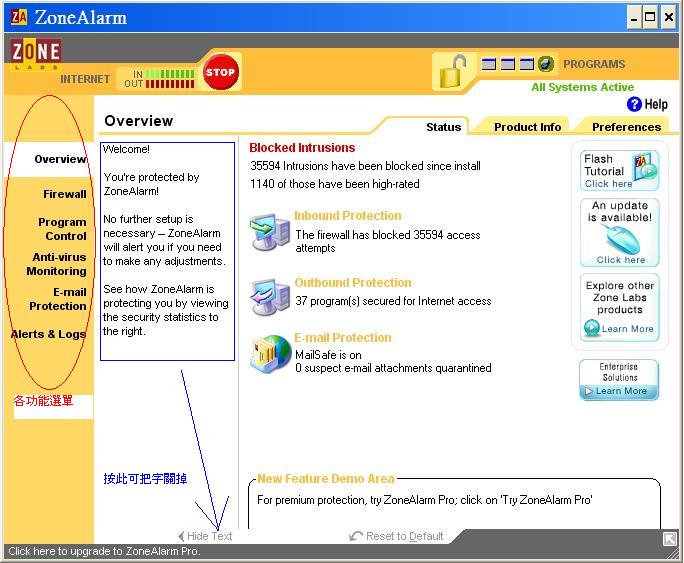Close the ZoneAlarm window

click(x=668, y=17)
